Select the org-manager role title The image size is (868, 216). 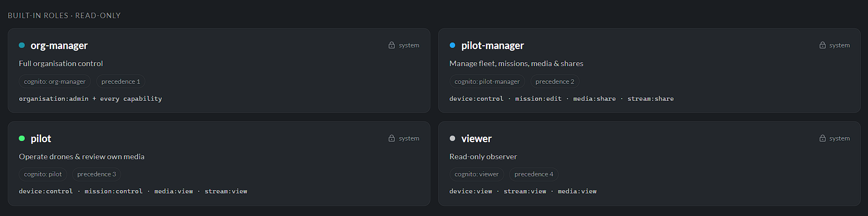59,46
